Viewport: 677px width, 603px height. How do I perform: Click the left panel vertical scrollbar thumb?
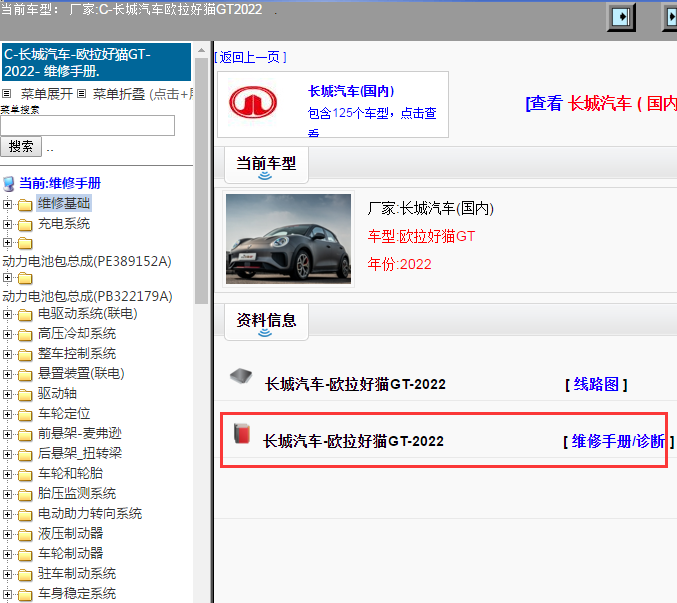(201, 180)
